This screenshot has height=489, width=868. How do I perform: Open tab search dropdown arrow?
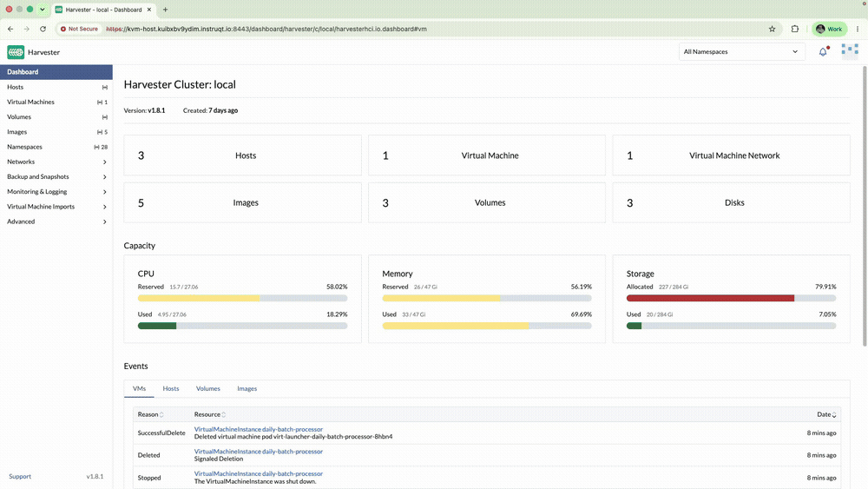[42, 10]
